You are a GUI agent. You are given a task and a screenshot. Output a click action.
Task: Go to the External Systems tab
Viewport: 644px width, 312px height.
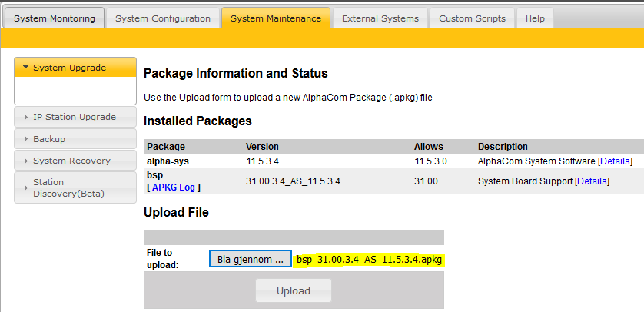pyautogui.click(x=380, y=18)
